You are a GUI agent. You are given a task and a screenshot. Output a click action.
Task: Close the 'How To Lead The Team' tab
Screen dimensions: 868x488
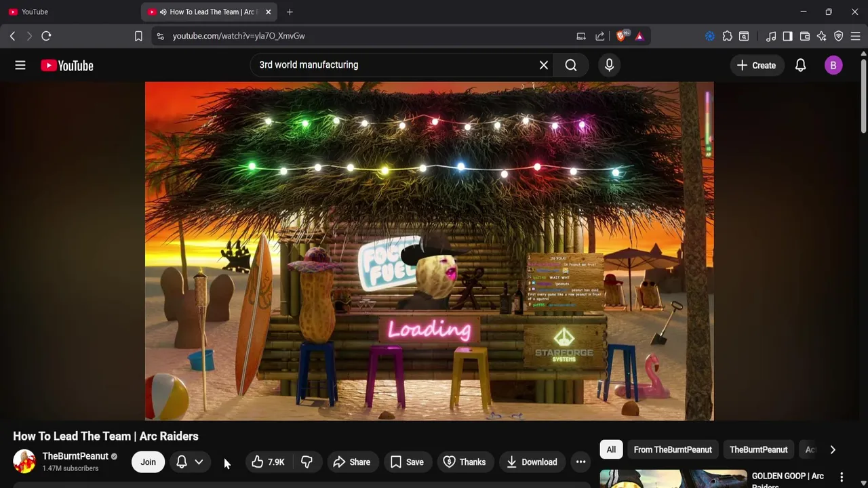click(268, 12)
